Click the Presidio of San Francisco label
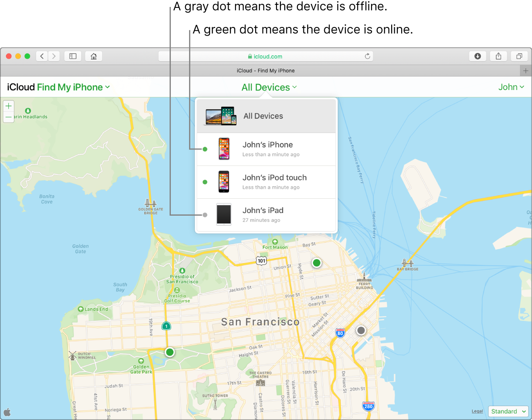Image resolution: width=532 pixels, height=420 pixels. 182,279
